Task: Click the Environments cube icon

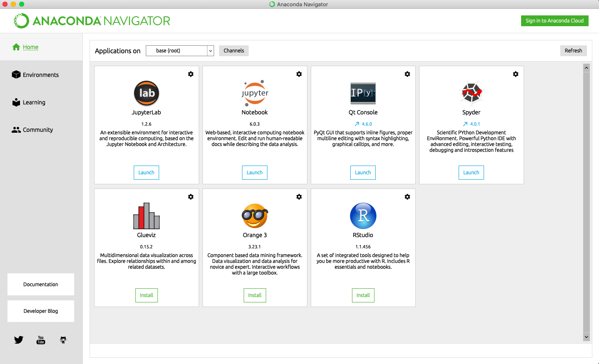Action: (16, 74)
